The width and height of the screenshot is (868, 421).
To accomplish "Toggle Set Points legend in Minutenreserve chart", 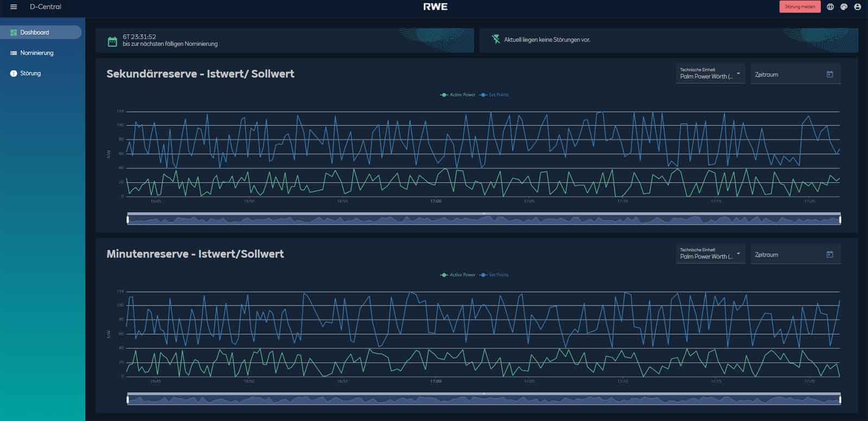I will pyautogui.click(x=494, y=275).
